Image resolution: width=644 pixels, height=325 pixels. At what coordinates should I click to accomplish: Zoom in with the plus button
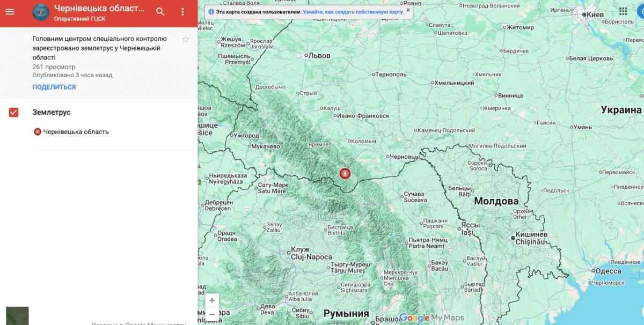pyautogui.click(x=212, y=300)
